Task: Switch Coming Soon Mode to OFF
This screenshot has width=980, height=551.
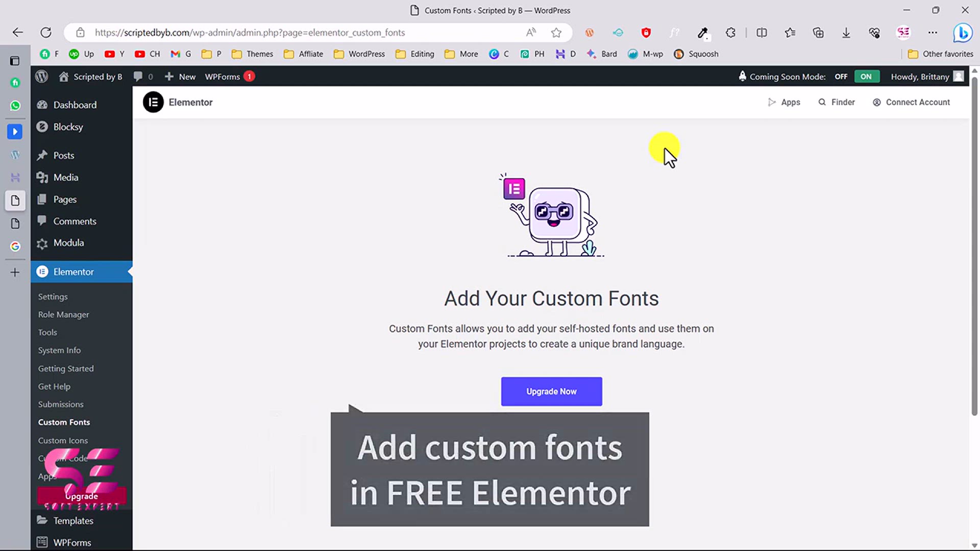Action: [x=841, y=77]
